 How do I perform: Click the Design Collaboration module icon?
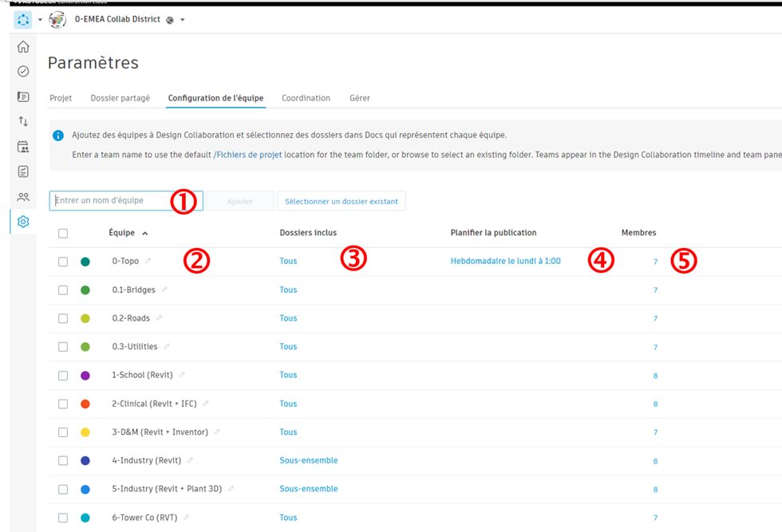pos(23,20)
